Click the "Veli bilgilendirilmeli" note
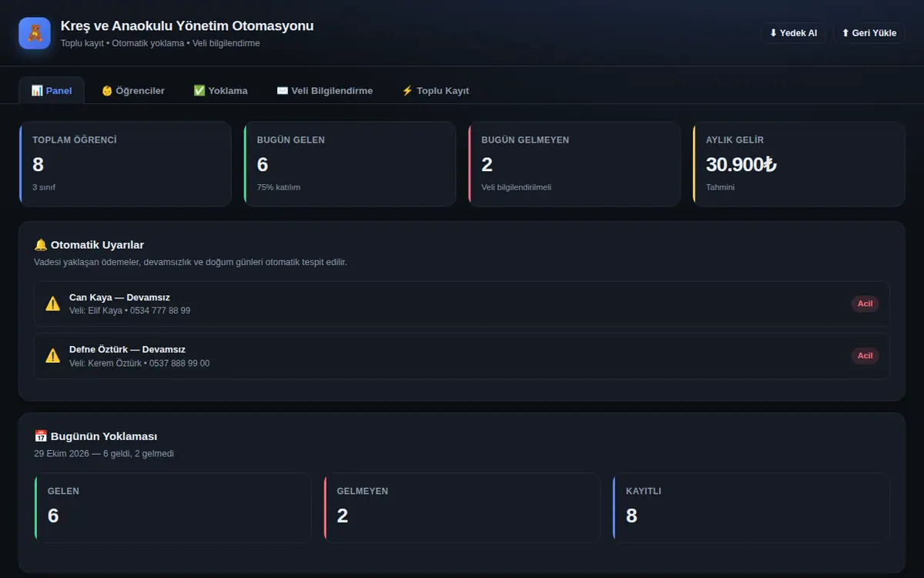This screenshot has height=578, width=924. click(x=517, y=187)
